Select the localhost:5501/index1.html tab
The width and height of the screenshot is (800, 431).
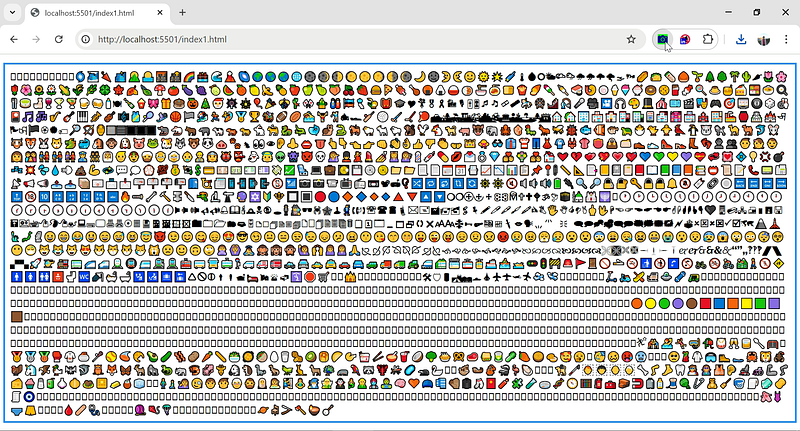97,13
